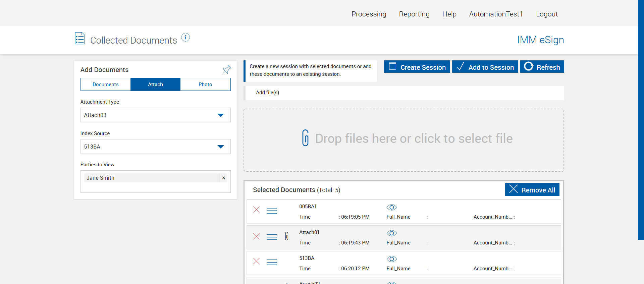
Task: Remove the 513BA document with red X
Action: point(257,262)
